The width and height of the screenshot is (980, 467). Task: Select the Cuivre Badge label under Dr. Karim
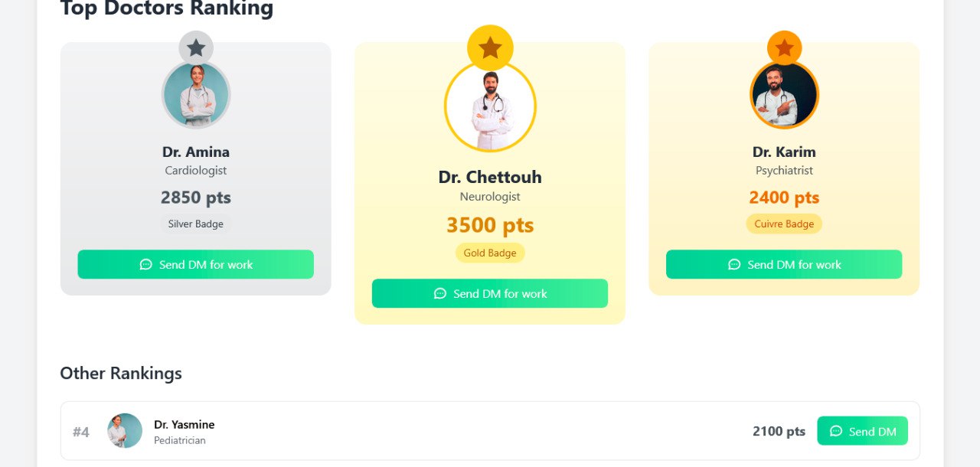coord(784,224)
